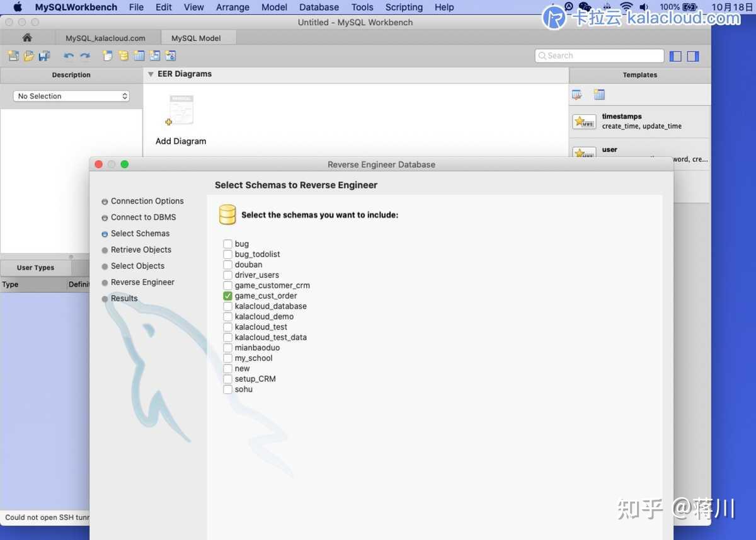Open the No Selection dropdown
Image resolution: width=756 pixels, height=540 pixels.
(x=71, y=96)
